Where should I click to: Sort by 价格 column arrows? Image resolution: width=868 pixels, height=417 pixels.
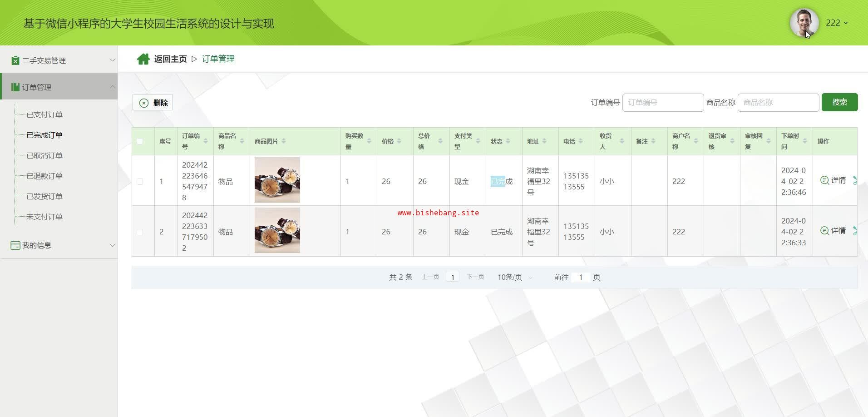pyautogui.click(x=399, y=141)
